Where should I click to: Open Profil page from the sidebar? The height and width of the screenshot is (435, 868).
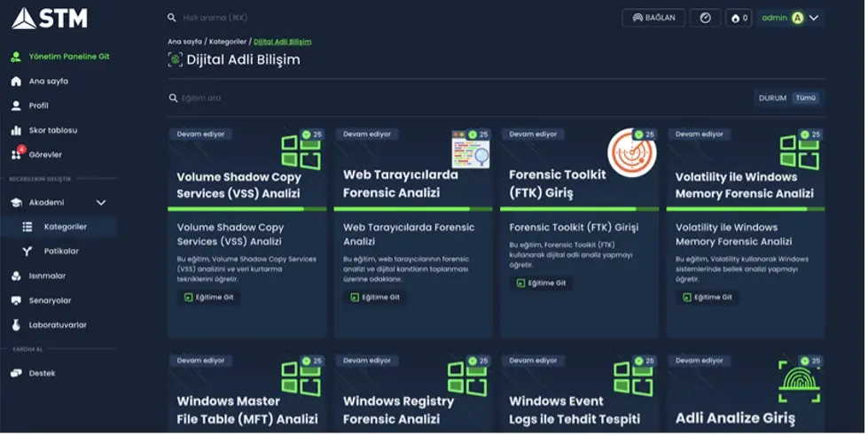[x=38, y=105]
